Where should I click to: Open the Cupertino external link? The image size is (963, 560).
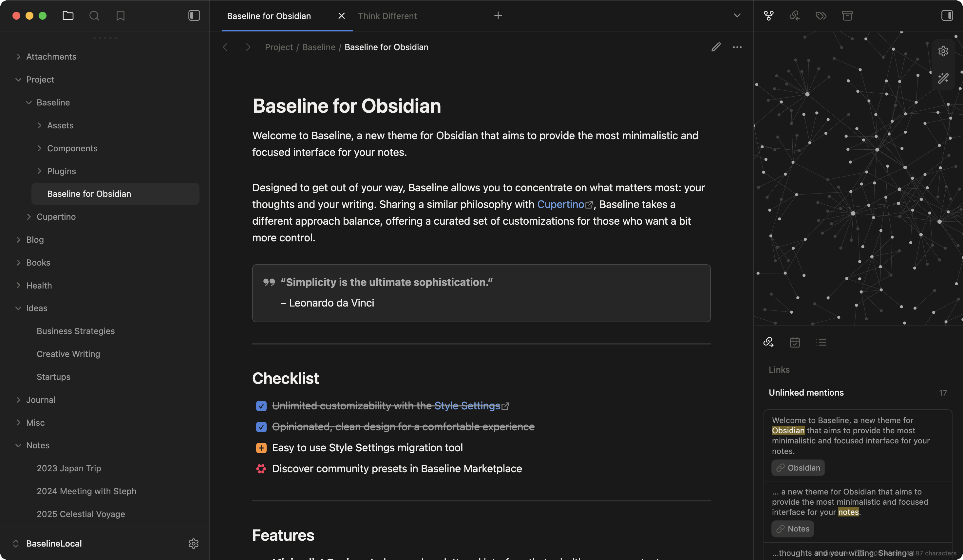[561, 204]
